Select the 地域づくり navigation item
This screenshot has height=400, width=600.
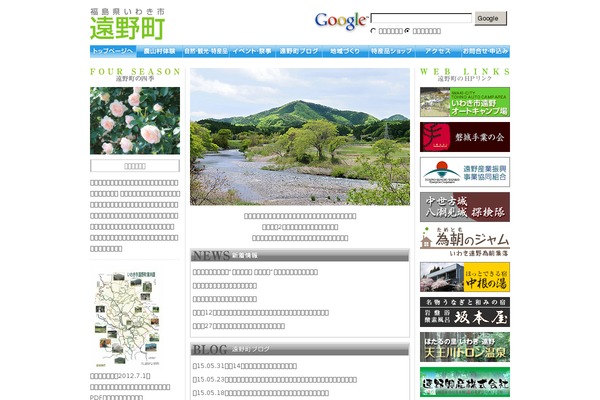coord(346,51)
